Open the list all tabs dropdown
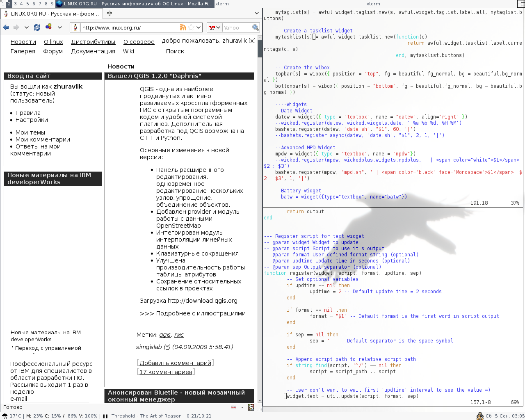The image size is (525, 420). point(257,13)
